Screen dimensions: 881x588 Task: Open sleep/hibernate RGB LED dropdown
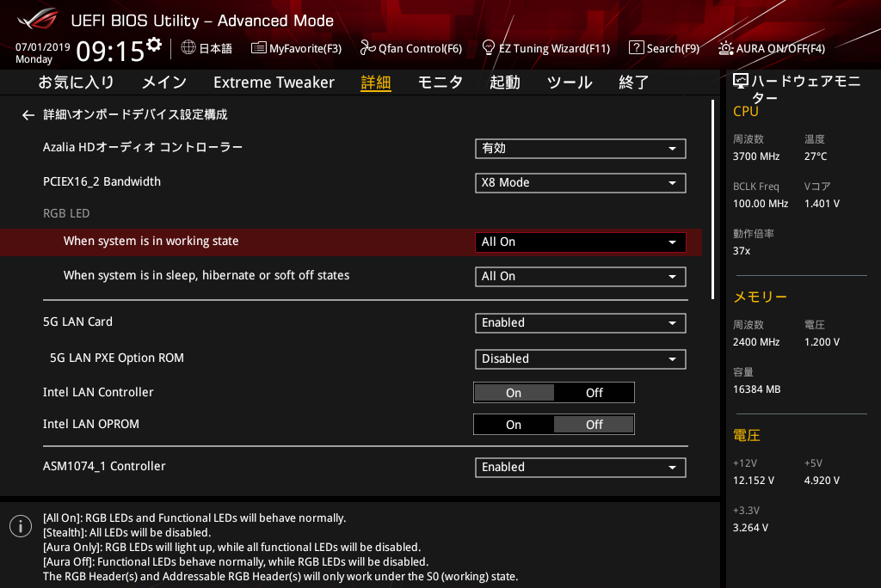point(581,277)
